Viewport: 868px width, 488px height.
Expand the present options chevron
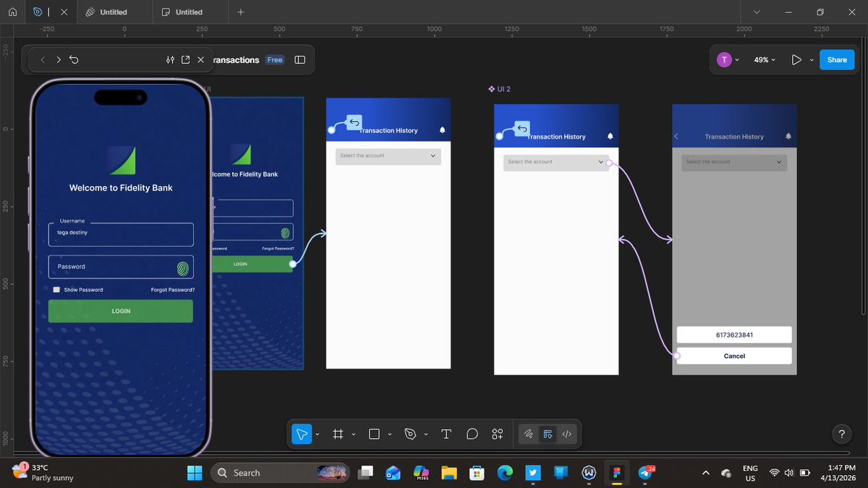[x=812, y=60]
